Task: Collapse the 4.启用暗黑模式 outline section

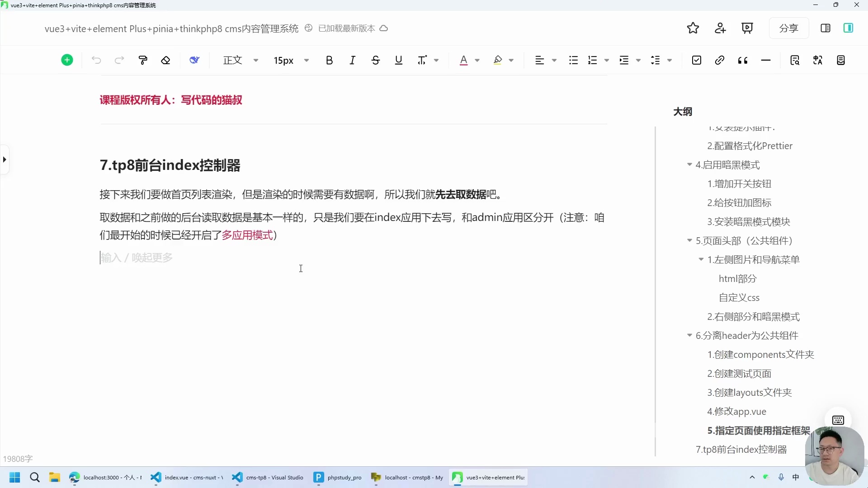Action: pyautogui.click(x=689, y=164)
